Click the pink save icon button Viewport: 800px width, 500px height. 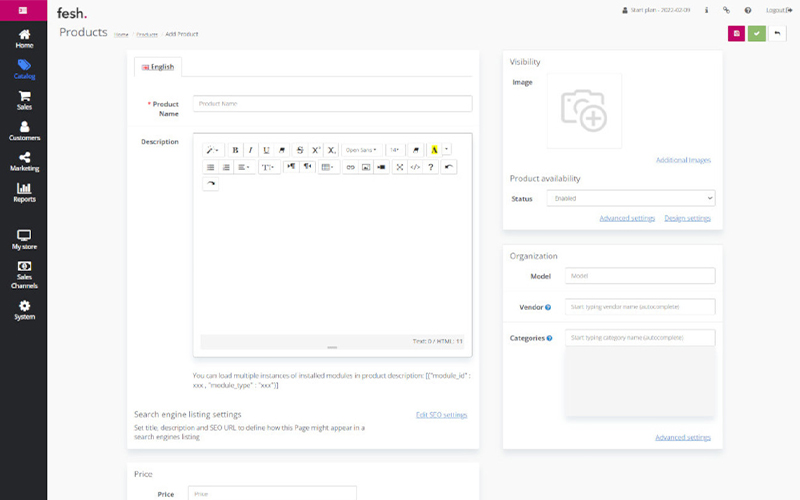(x=736, y=33)
